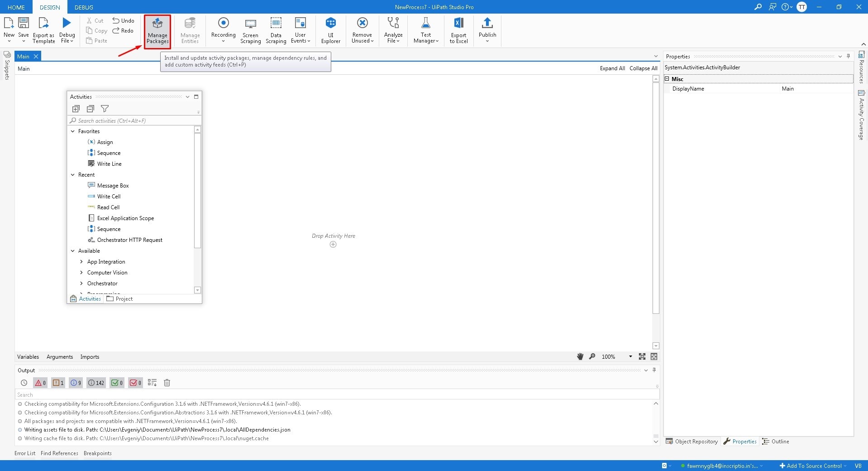Click the Output search field

(x=337, y=395)
